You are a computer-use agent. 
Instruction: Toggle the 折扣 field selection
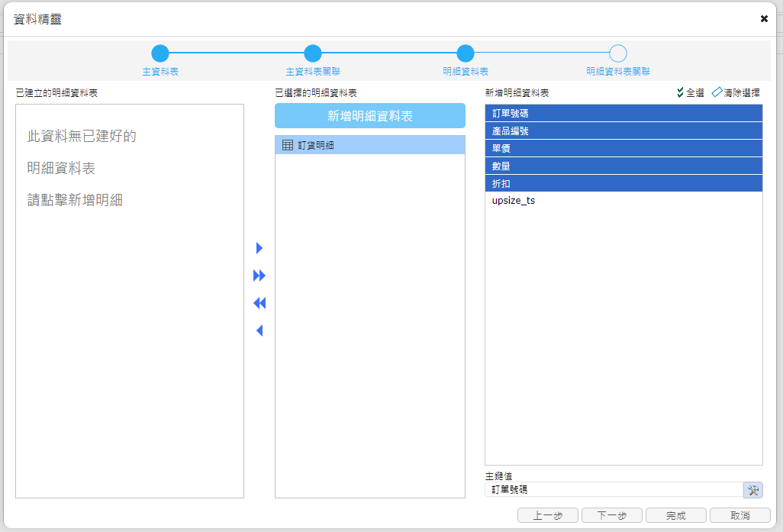[x=623, y=183]
